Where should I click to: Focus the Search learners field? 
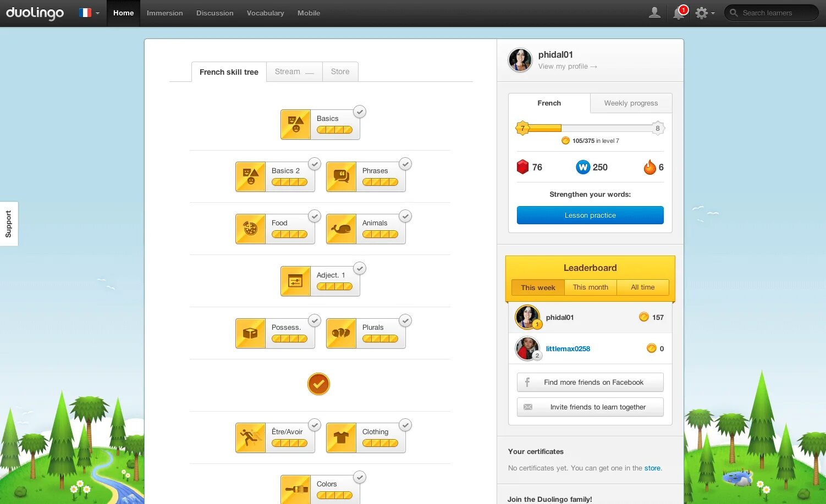(772, 13)
